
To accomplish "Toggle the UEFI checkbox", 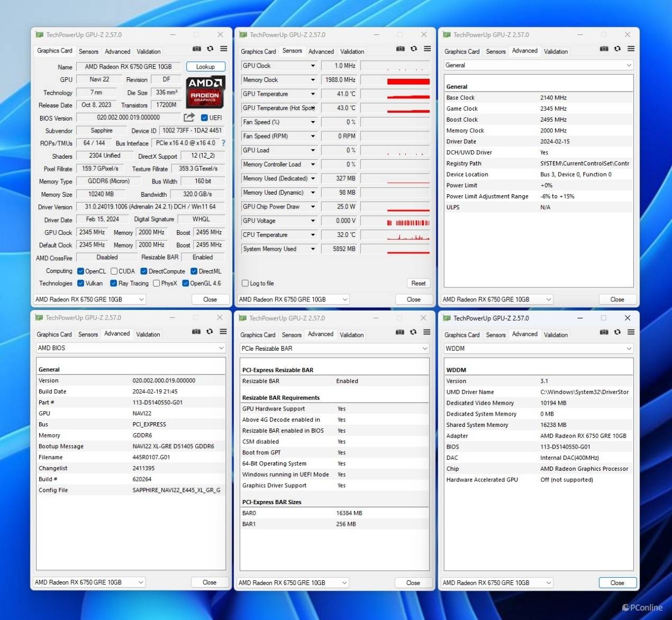I will (204, 117).
